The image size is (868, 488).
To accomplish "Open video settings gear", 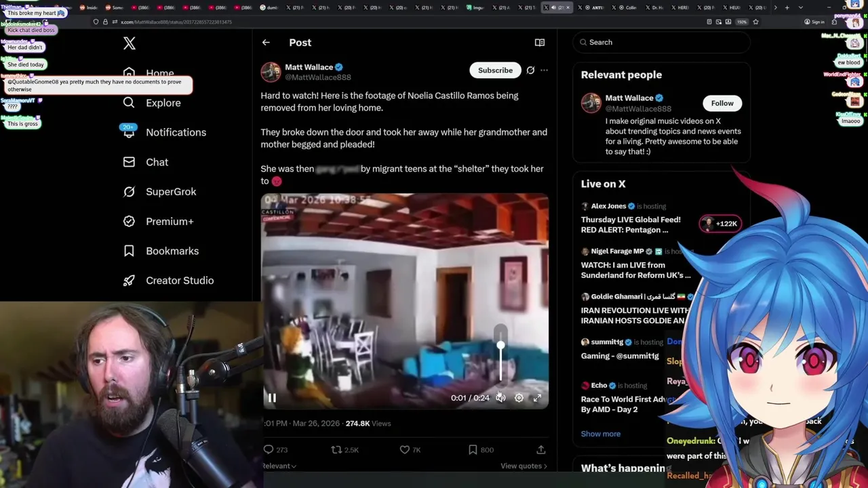I will pyautogui.click(x=519, y=398).
